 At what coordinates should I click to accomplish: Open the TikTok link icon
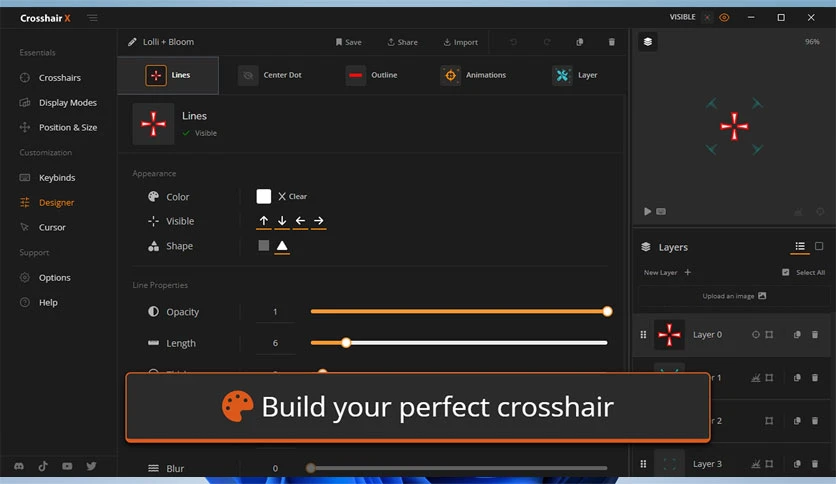tap(43, 466)
